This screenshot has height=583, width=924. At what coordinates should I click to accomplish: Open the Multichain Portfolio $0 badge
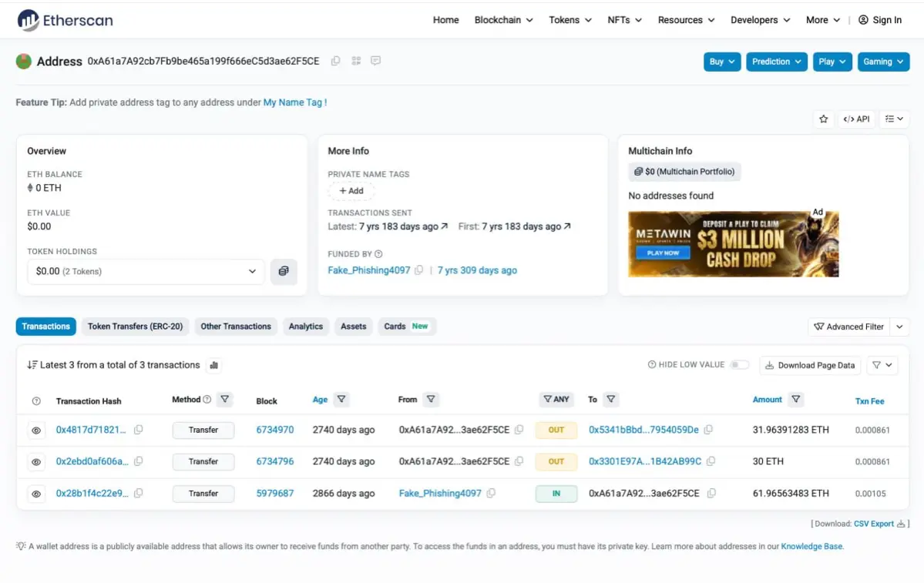[684, 172]
